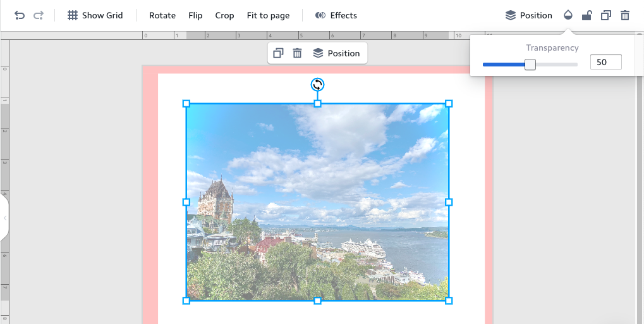644x324 pixels.
Task: Click the left-middle resize handle of image
Action: (x=186, y=202)
